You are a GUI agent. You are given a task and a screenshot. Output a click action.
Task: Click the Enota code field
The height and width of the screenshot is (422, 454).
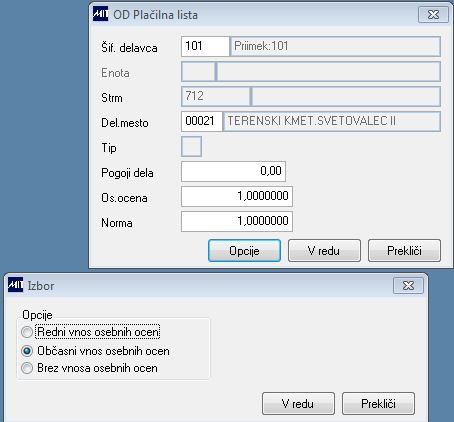point(198,71)
